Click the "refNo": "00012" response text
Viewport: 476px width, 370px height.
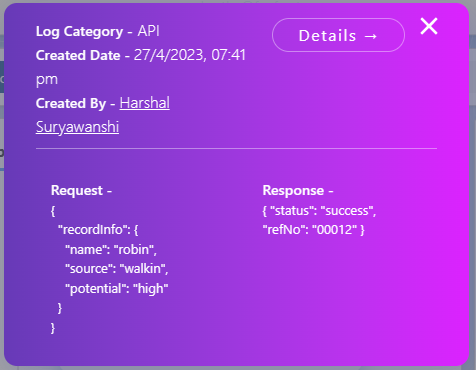(310, 230)
